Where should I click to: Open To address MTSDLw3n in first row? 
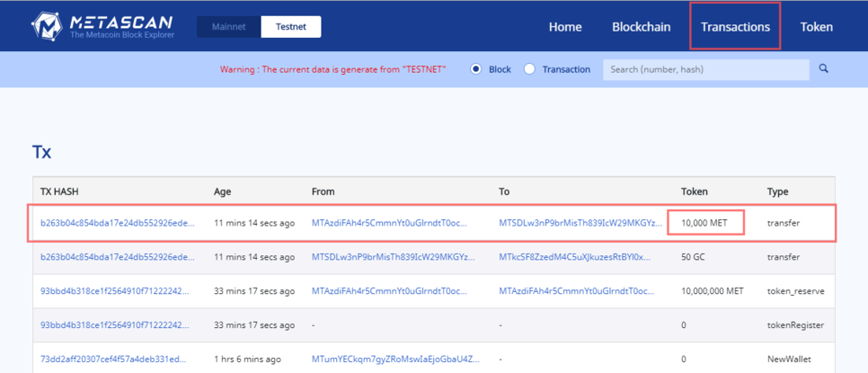pos(580,223)
